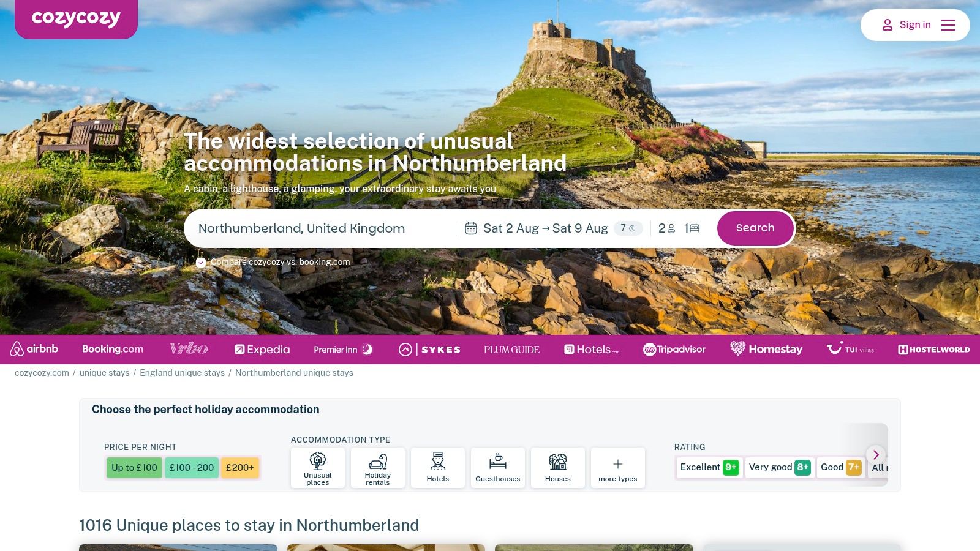Image resolution: width=980 pixels, height=551 pixels.
Task: Click the cozycozy logo
Action: click(x=76, y=18)
